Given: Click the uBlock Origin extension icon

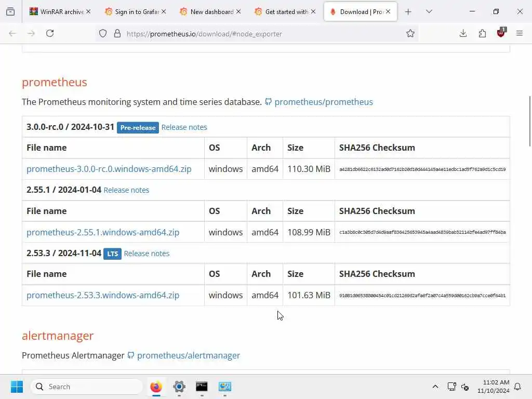Looking at the screenshot, I should 501,33.
